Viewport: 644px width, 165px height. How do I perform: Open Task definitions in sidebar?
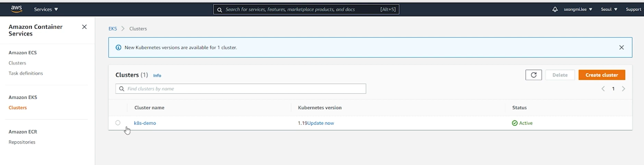[26, 73]
